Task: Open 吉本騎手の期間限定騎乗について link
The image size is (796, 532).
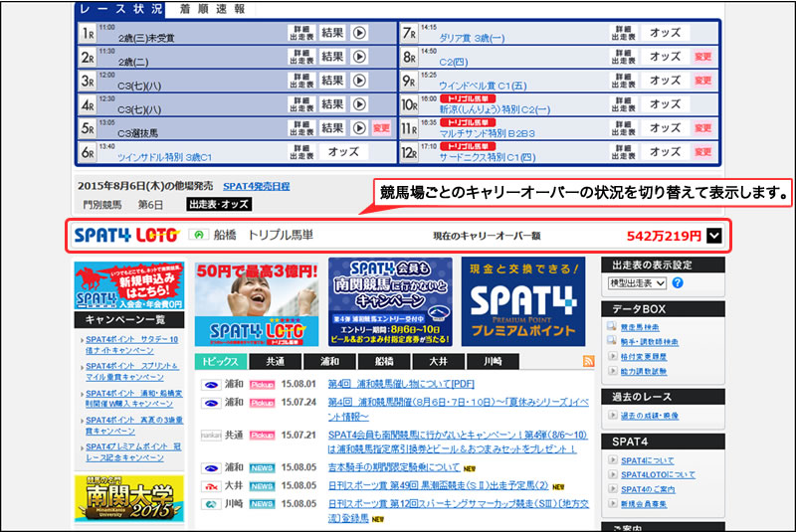Action: 394,467
